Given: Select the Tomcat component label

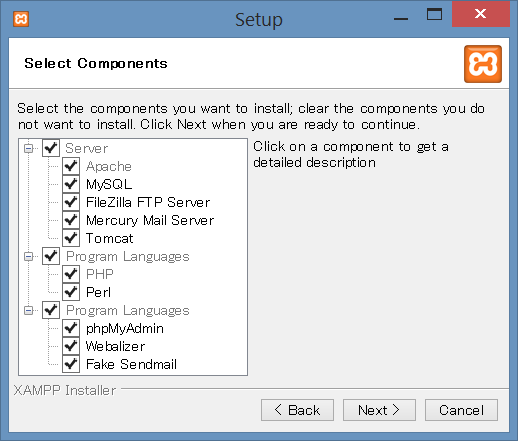Looking at the screenshot, I should [x=109, y=238].
